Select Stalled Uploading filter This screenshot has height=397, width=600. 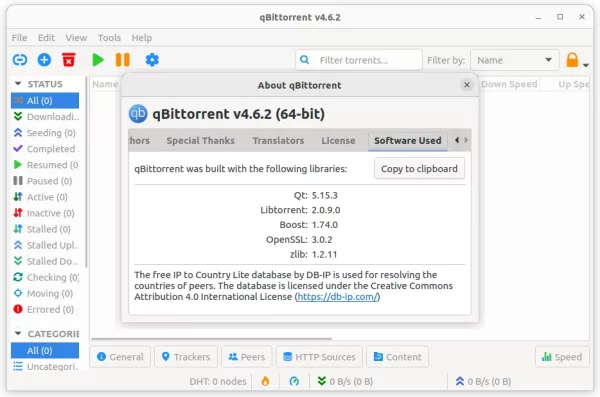[45, 245]
